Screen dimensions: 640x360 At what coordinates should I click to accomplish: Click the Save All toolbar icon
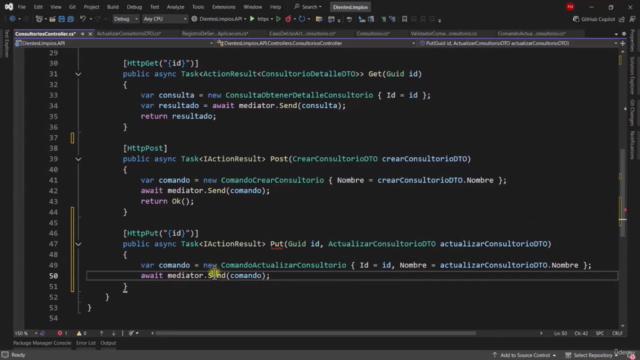[70, 19]
